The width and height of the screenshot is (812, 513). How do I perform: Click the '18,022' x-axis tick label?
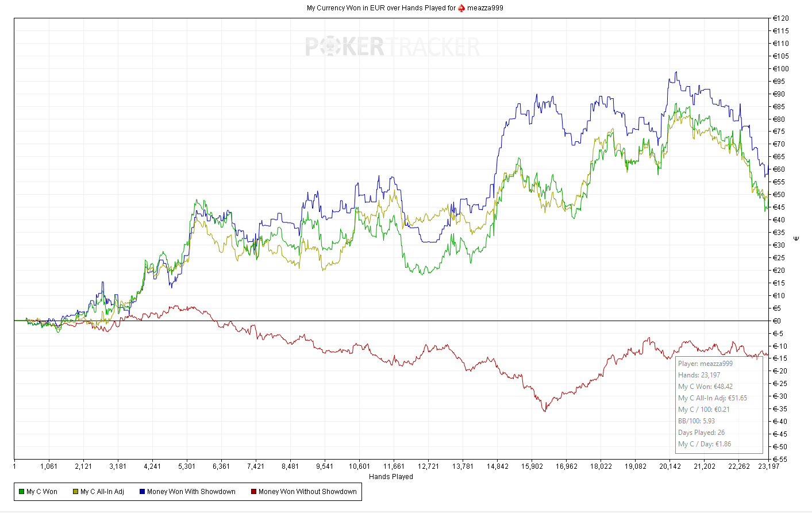point(601,466)
